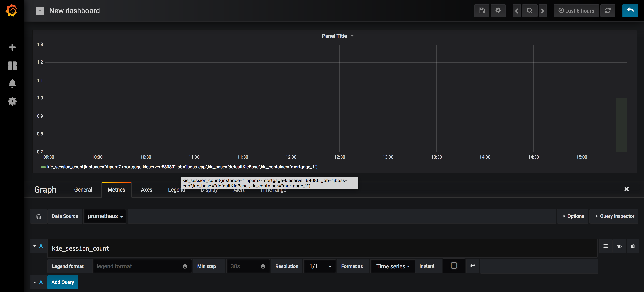
Task: Open the Time series format dropdown
Action: tap(393, 266)
